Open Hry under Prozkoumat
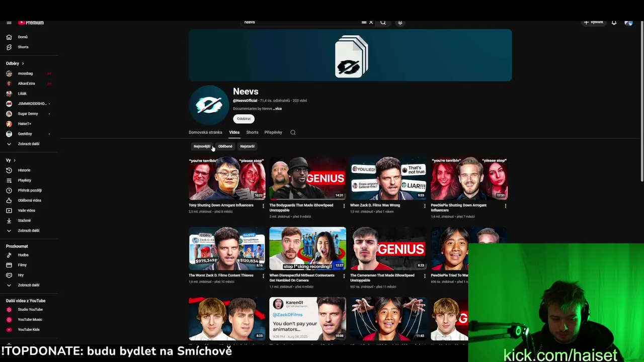 pos(29,275)
